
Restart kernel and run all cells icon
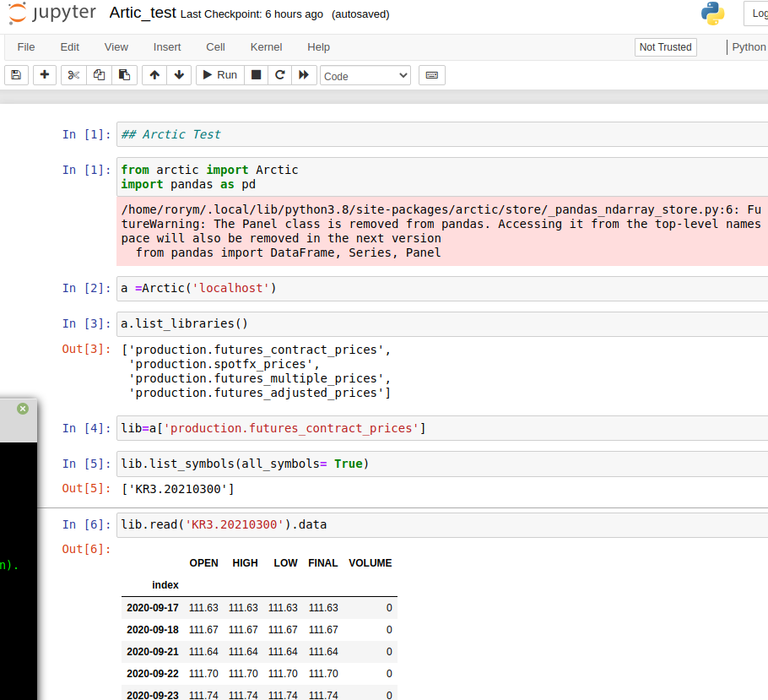[x=305, y=75]
